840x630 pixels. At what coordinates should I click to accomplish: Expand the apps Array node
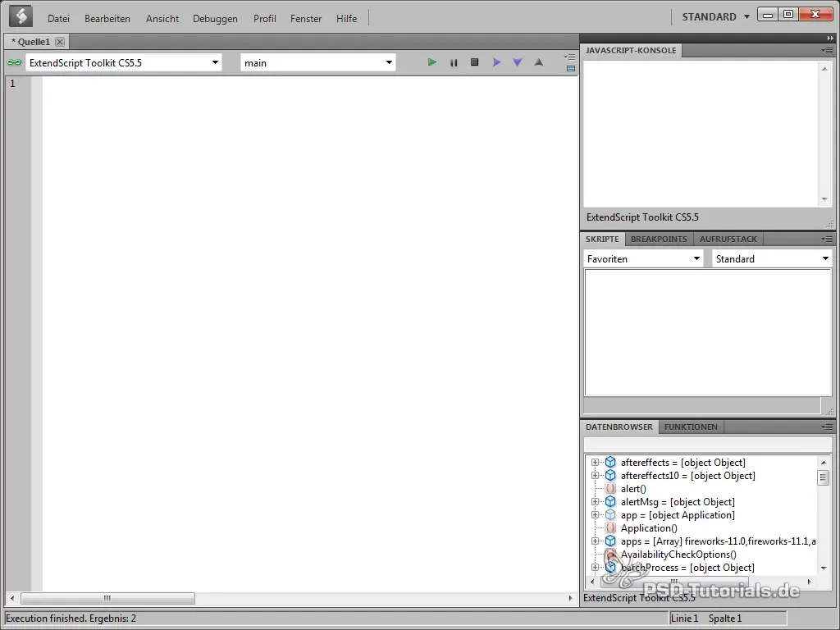595,541
